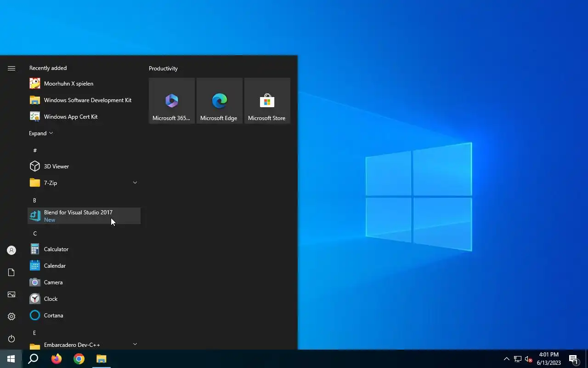This screenshot has height=368, width=588.
Task: Open 3D Viewer app
Action: (84, 167)
